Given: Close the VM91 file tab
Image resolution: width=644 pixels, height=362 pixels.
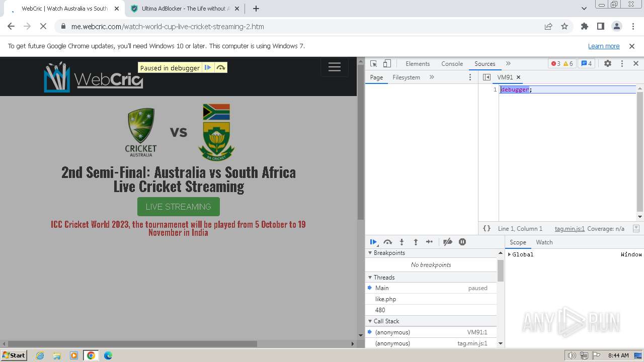Looking at the screenshot, I should (518, 77).
